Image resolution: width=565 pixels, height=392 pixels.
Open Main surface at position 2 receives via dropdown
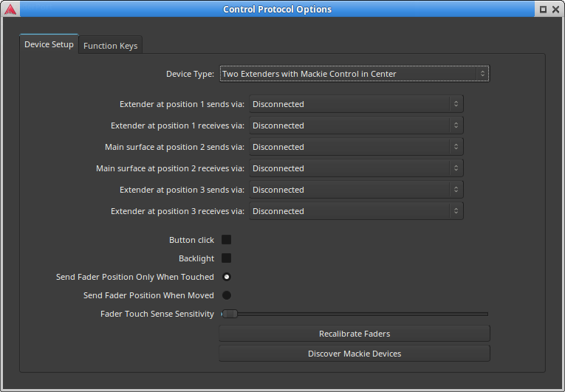point(356,168)
